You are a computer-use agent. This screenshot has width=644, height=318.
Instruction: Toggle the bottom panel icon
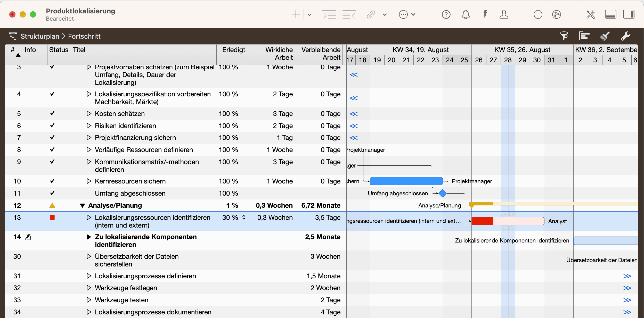pyautogui.click(x=611, y=14)
